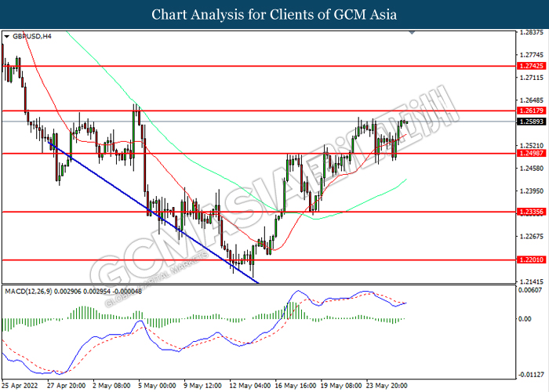549x392 pixels.
Task: Click the 12 May 04:00 time label
Action: (249, 386)
